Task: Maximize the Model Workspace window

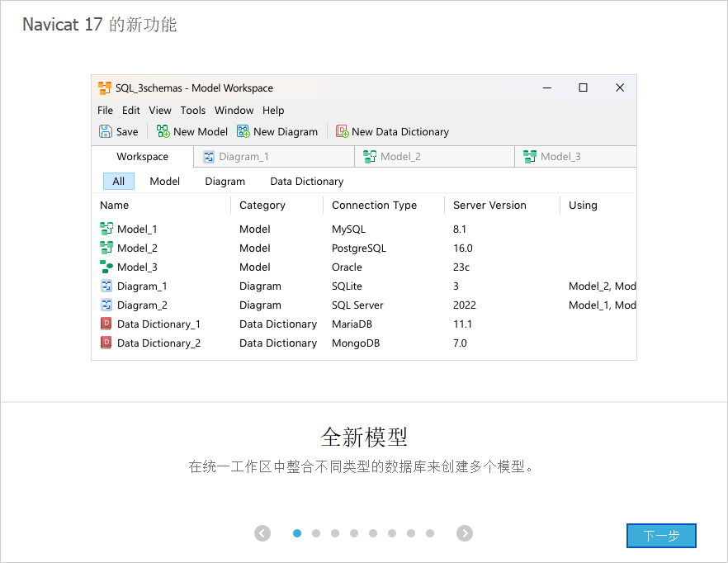Action: (x=583, y=88)
